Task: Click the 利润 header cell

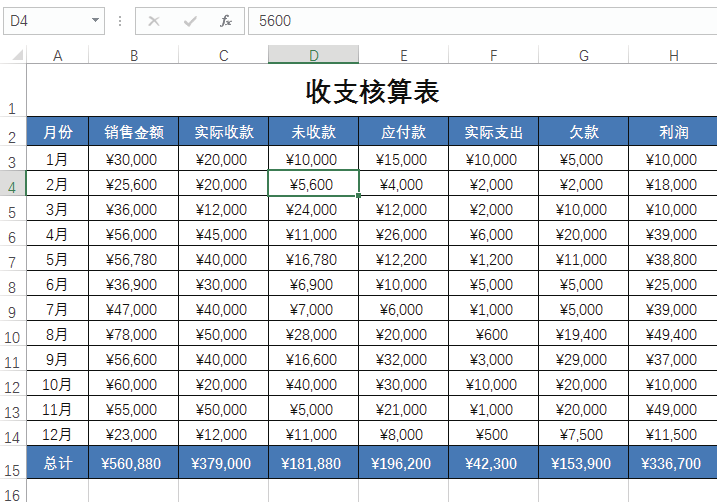Action: pos(673,132)
